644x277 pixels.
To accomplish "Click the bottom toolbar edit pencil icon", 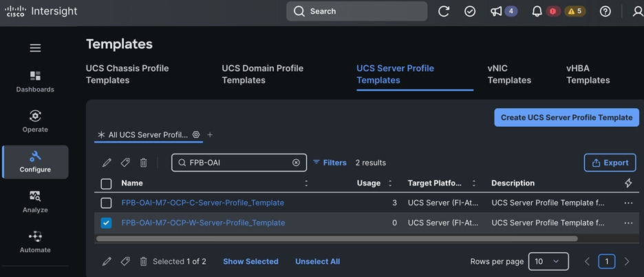I will pos(107,261).
